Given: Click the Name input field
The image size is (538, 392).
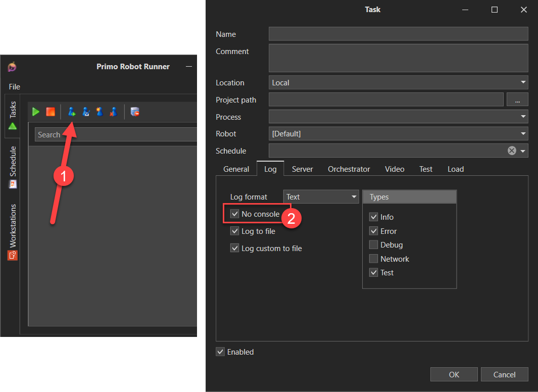Looking at the screenshot, I should (398, 34).
